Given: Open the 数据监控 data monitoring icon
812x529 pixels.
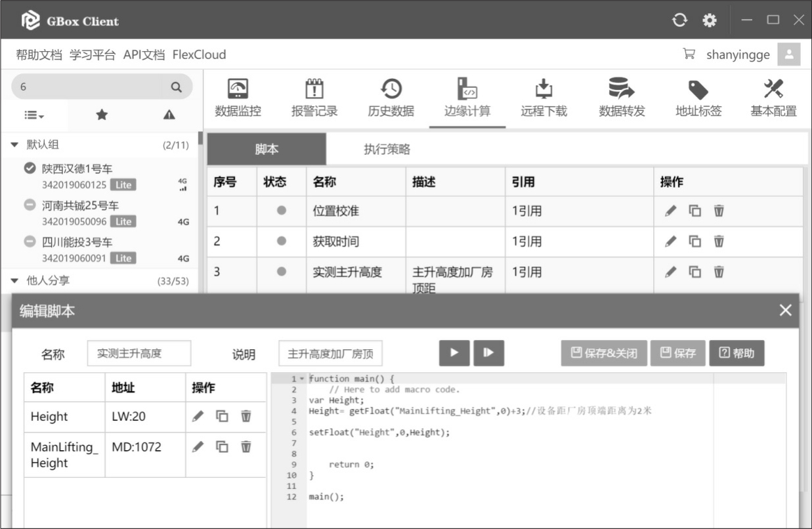Looking at the screenshot, I should click(238, 89).
